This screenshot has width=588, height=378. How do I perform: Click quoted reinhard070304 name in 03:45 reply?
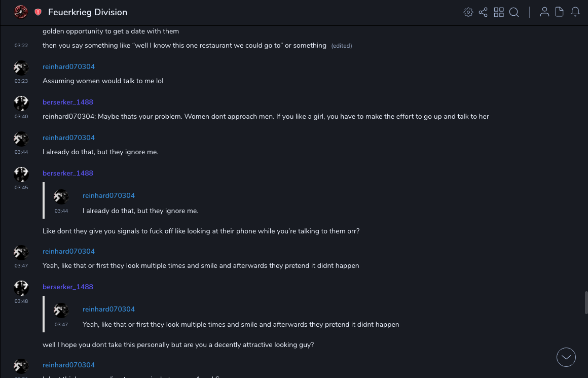(x=108, y=196)
